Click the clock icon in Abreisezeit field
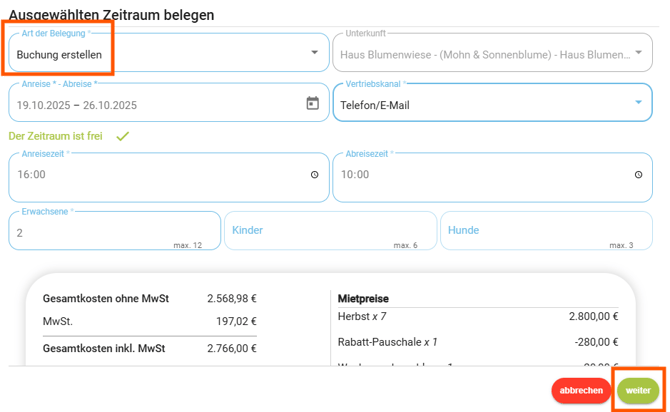Screen dimensions: 670x412 [638, 174]
